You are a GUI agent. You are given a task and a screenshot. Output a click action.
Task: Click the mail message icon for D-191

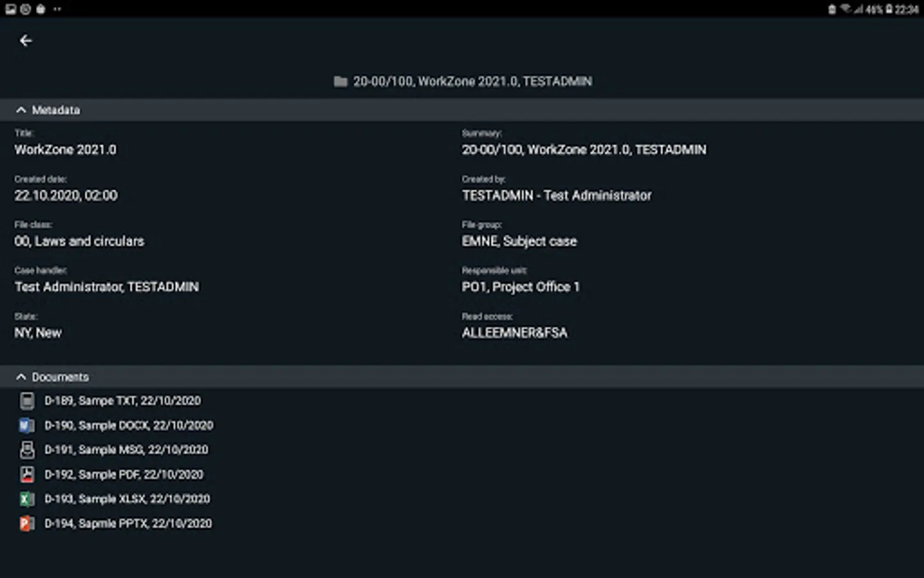[x=27, y=450]
